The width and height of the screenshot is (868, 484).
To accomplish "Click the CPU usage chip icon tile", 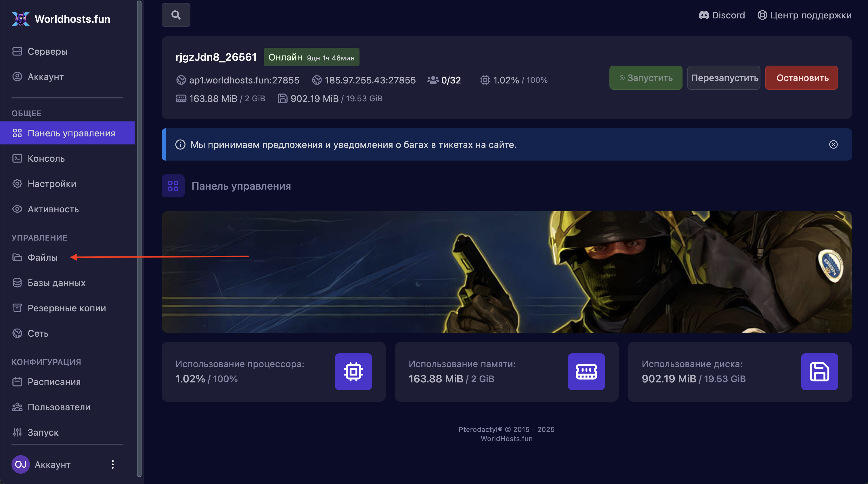I will [353, 372].
